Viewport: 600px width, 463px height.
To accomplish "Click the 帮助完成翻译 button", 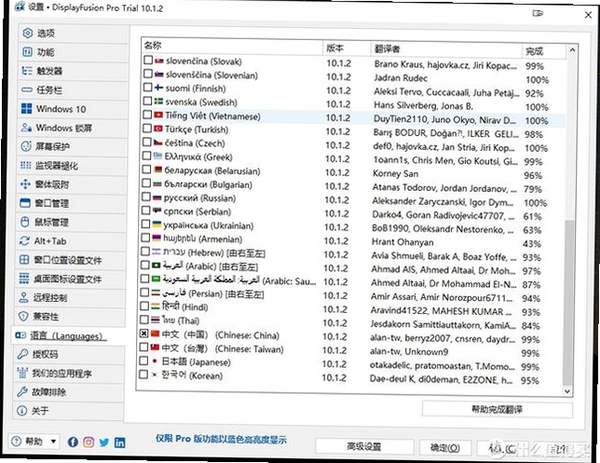I will [x=497, y=409].
